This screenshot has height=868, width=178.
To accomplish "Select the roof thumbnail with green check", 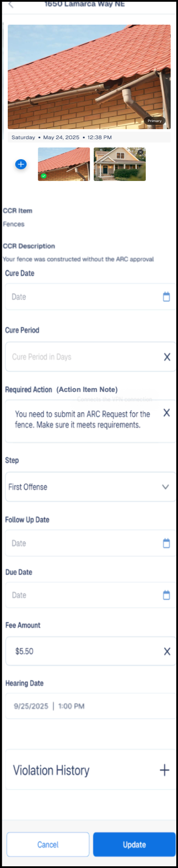I will click(64, 164).
